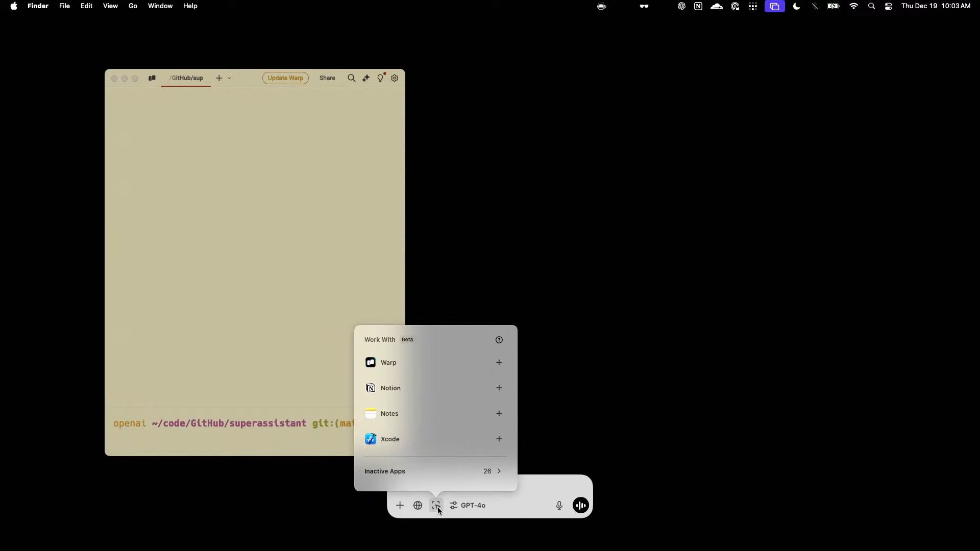Open Spotlight search in menu bar
The height and width of the screenshot is (551, 980).
click(871, 6)
